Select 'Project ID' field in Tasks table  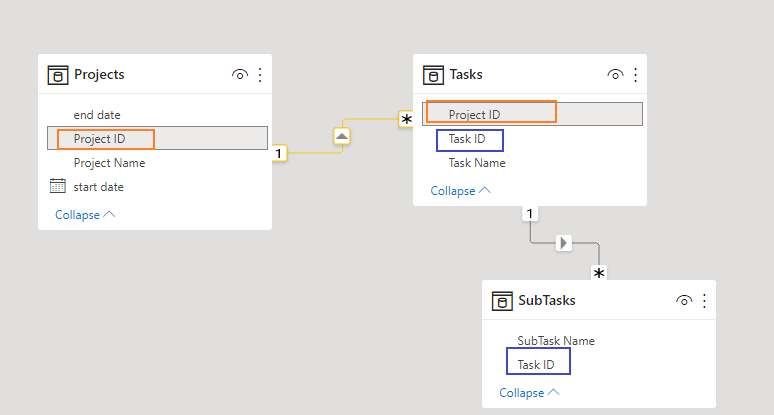pyautogui.click(x=533, y=114)
